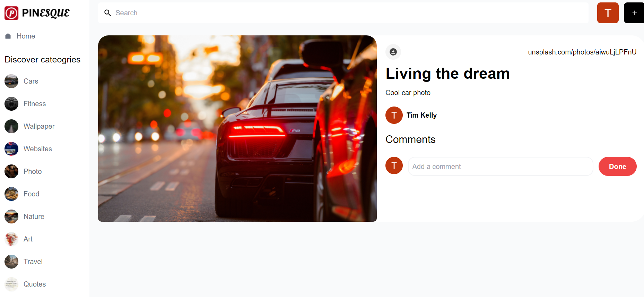Click the Pinesque logo icon
The image size is (644, 297).
[x=11, y=13]
